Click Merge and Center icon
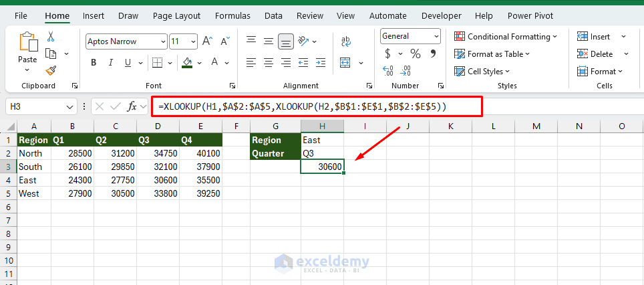The height and width of the screenshot is (285, 644). 345,62
